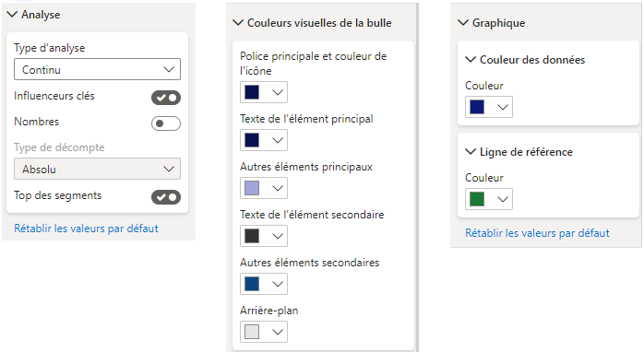Open Texte de l'élément secondaire dark gray swatch

[264, 236]
